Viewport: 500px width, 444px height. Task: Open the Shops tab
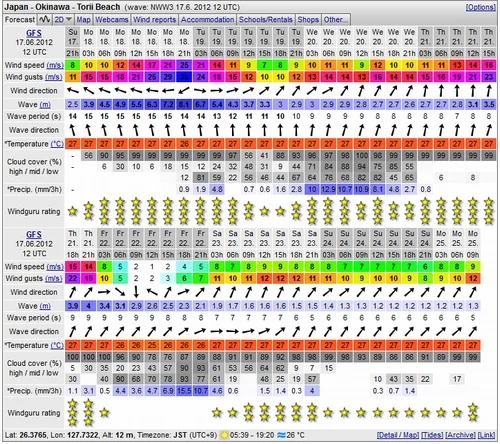[308, 20]
